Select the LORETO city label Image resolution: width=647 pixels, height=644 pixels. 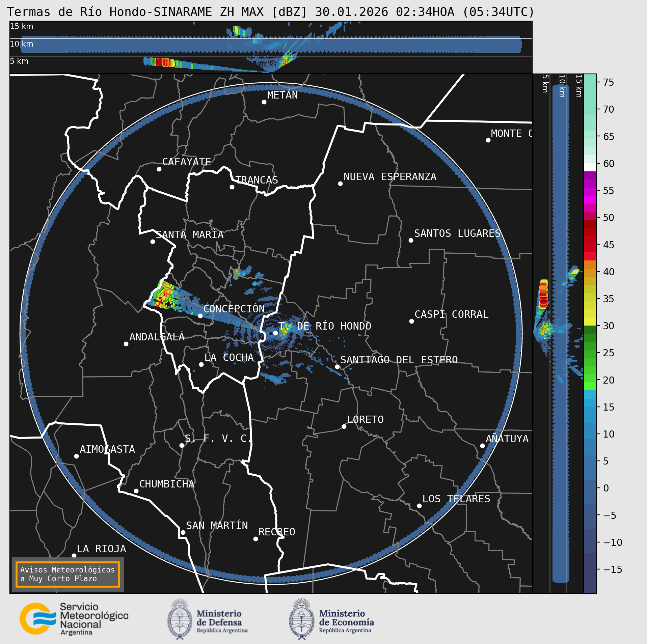[365, 420]
